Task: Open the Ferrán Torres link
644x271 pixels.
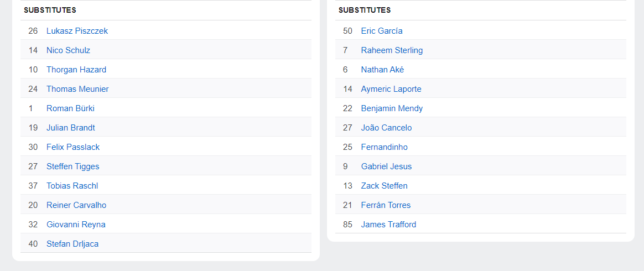Action: pyautogui.click(x=386, y=205)
